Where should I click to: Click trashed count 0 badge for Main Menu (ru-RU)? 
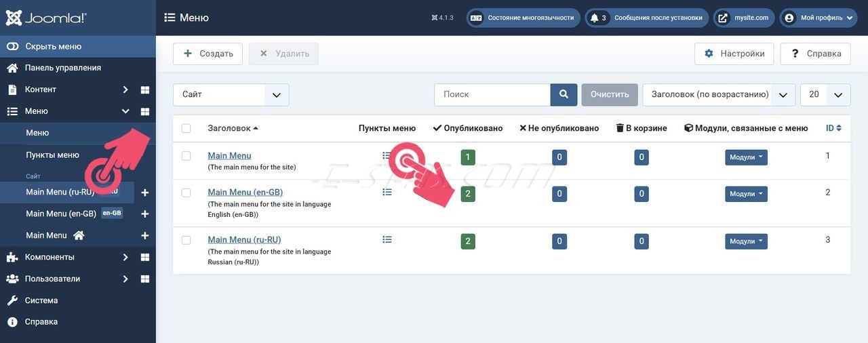[642, 241]
